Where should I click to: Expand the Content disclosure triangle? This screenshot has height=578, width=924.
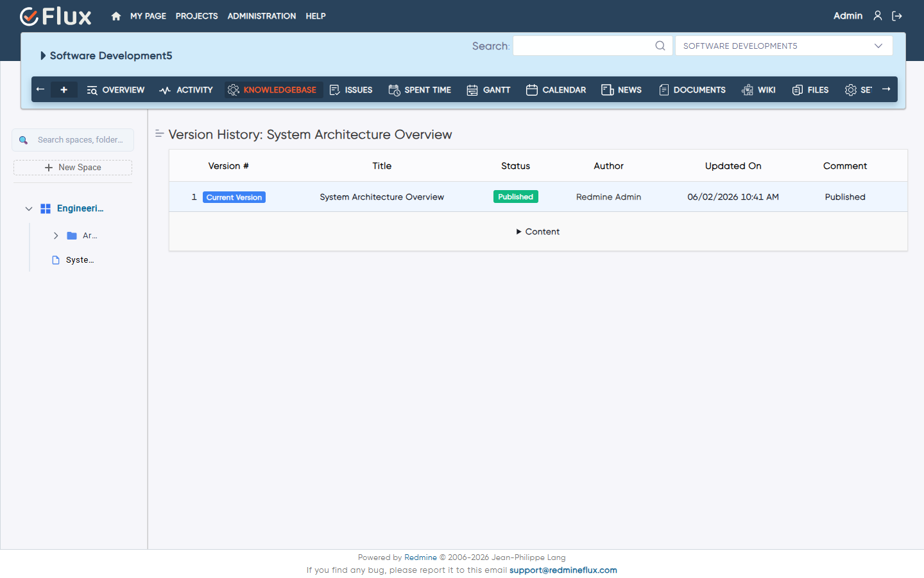518,232
